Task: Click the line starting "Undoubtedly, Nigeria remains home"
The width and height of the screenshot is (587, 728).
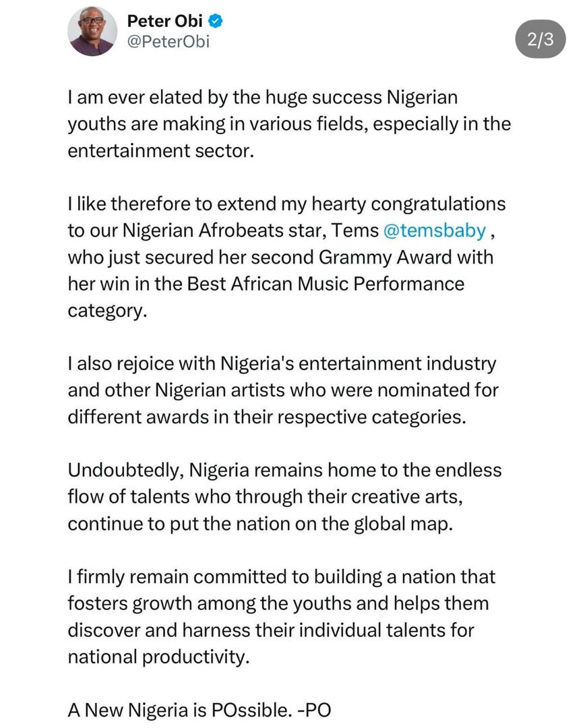Action: point(285,470)
